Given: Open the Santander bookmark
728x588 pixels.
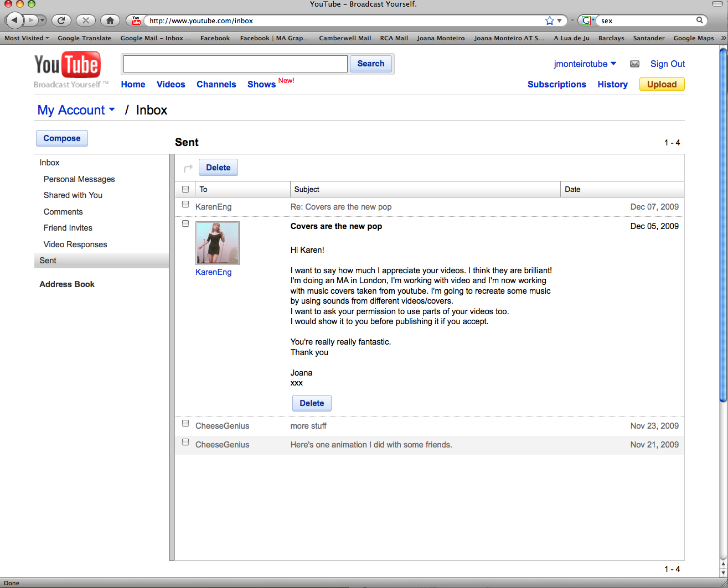Looking at the screenshot, I should [649, 38].
